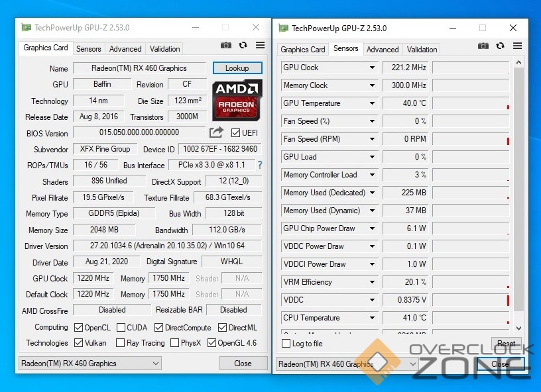Open Fan Speed (%) sensor dropdown arrow

coord(372,121)
